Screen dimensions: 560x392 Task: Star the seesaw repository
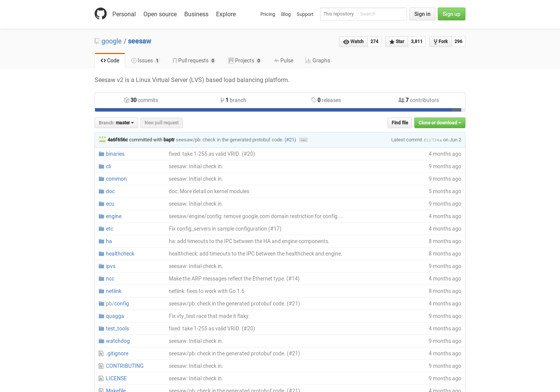pos(397,42)
